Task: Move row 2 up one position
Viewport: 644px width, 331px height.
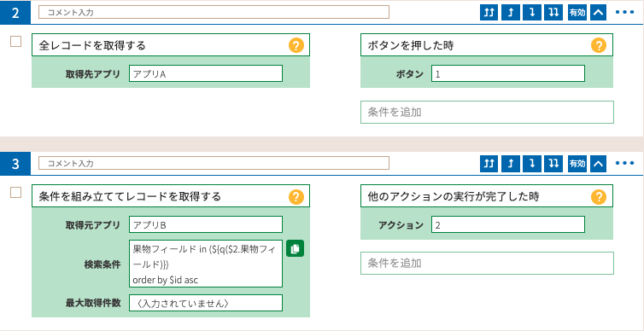Action: [x=511, y=12]
